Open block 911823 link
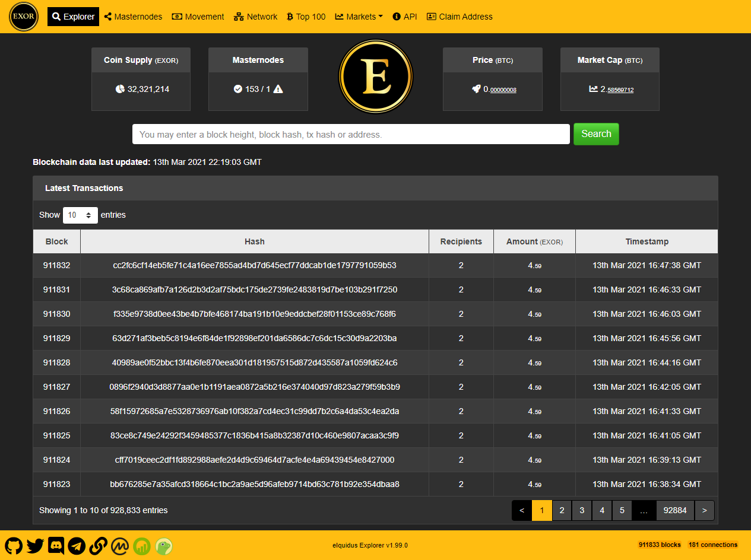This screenshot has width=751, height=560. tap(56, 484)
